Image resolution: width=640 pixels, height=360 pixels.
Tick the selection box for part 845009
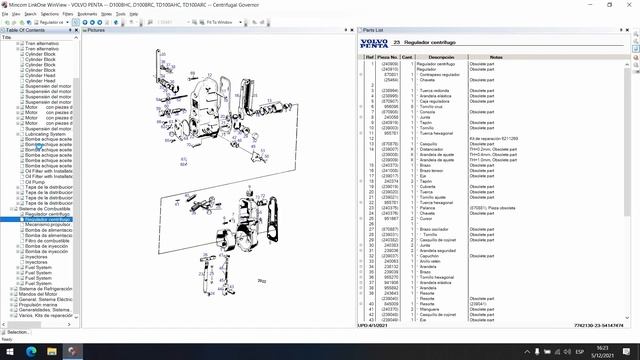361,304
